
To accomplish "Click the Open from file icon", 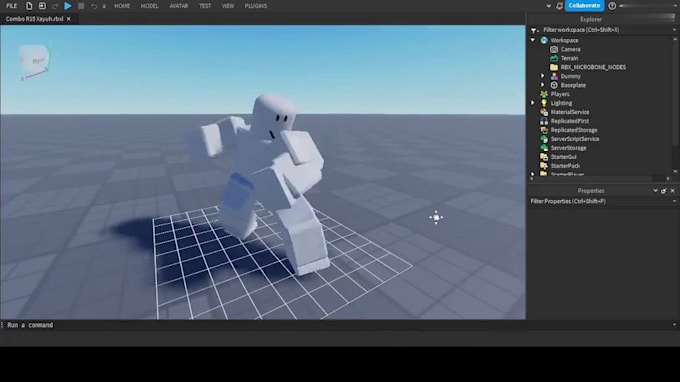I will [42, 6].
